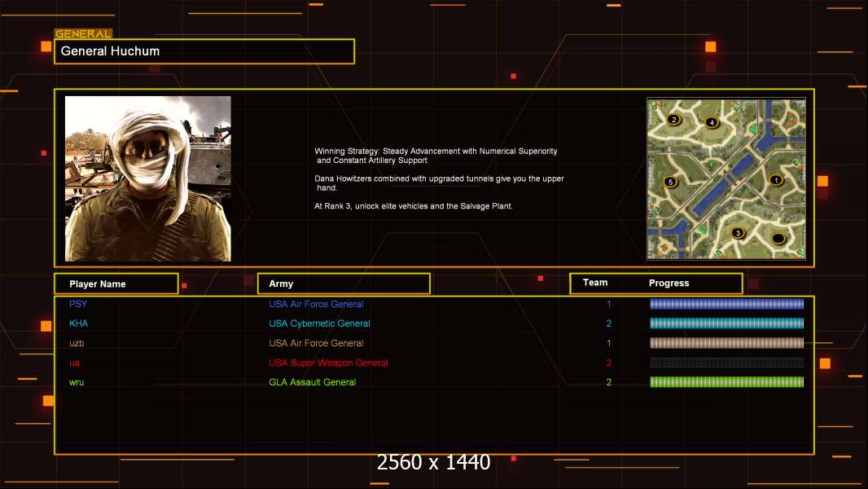
Task: Click the GENERAL label above the name
Action: pyautogui.click(x=83, y=33)
